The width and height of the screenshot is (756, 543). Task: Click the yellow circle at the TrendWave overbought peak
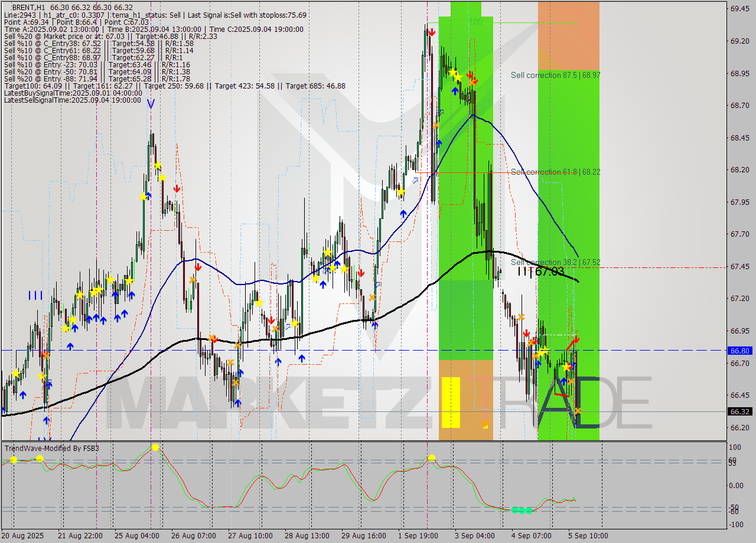[x=155, y=447]
